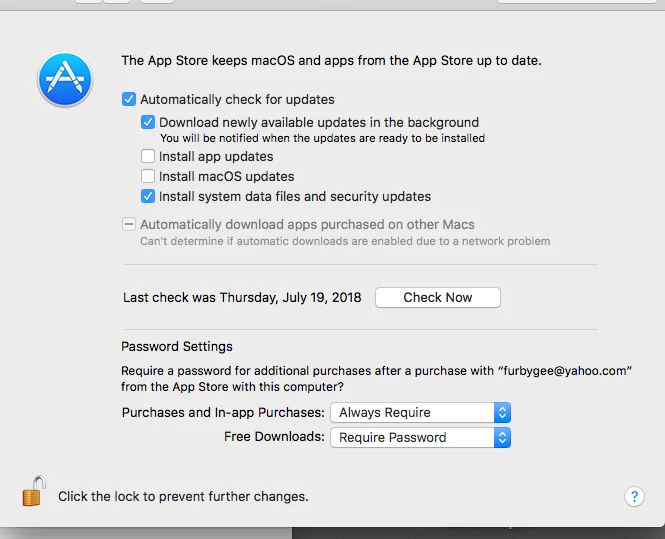
Task: Click the Password Settings heading
Action: click(x=177, y=346)
